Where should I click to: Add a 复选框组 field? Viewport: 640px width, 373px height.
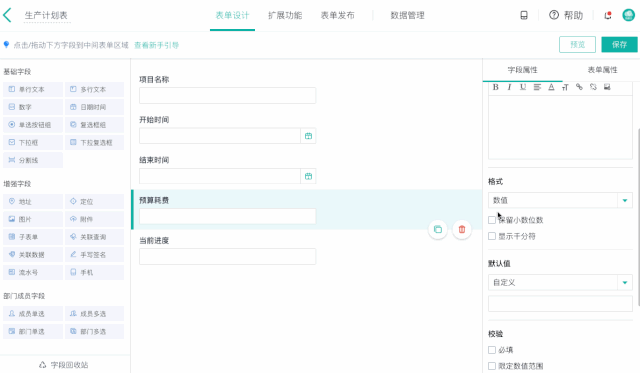click(94, 125)
